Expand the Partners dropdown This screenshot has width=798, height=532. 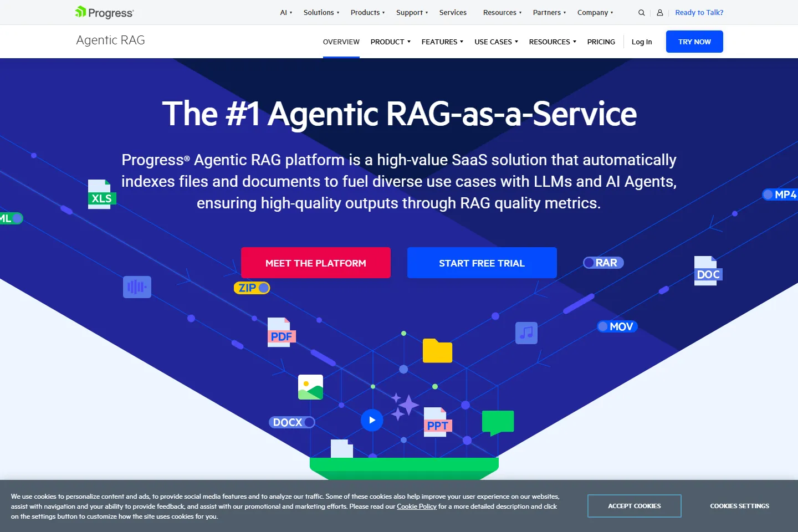pyautogui.click(x=549, y=13)
